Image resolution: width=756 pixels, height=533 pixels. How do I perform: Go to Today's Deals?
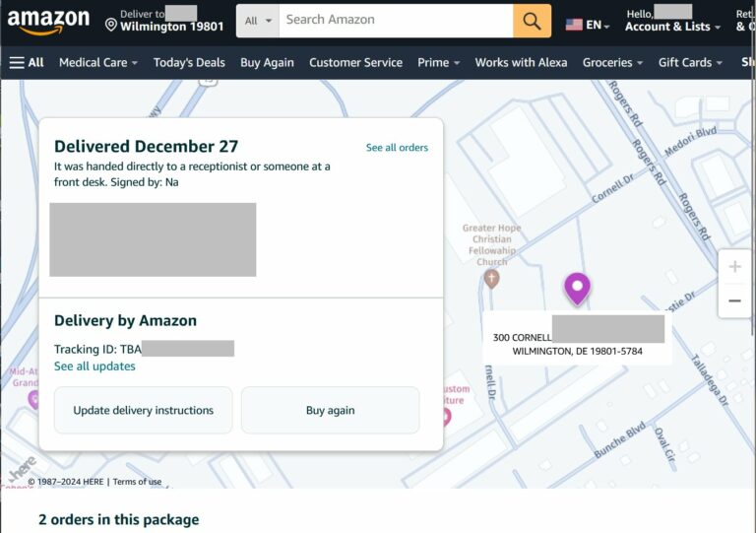(189, 63)
